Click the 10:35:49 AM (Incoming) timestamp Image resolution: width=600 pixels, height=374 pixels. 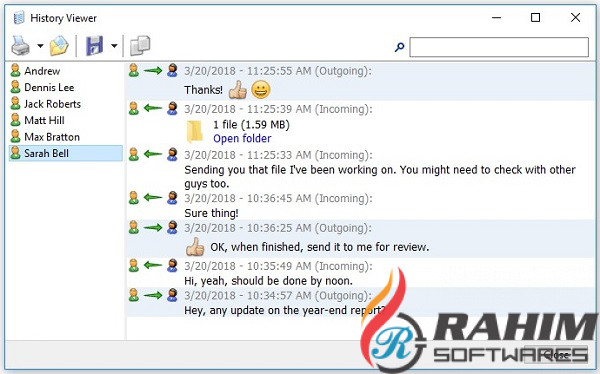[278, 266]
